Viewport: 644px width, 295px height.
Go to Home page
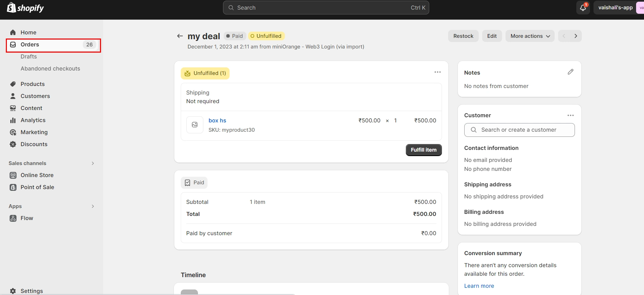point(29,32)
